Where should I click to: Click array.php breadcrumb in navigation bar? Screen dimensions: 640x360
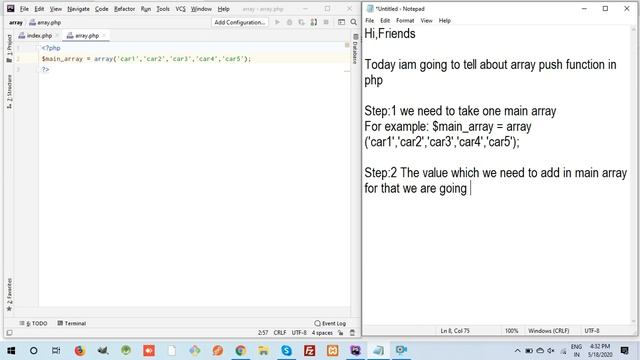point(45,23)
